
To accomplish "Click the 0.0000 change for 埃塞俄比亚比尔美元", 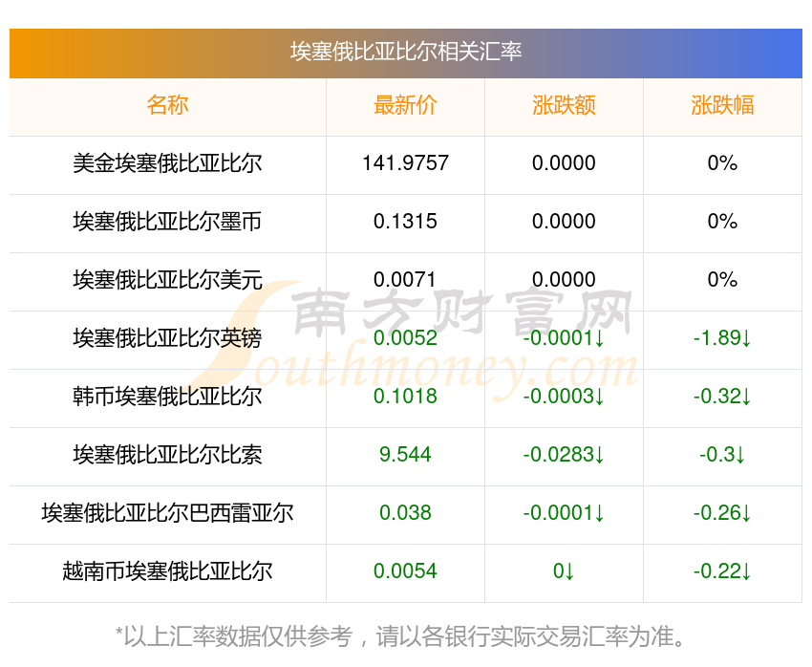I will point(564,280).
